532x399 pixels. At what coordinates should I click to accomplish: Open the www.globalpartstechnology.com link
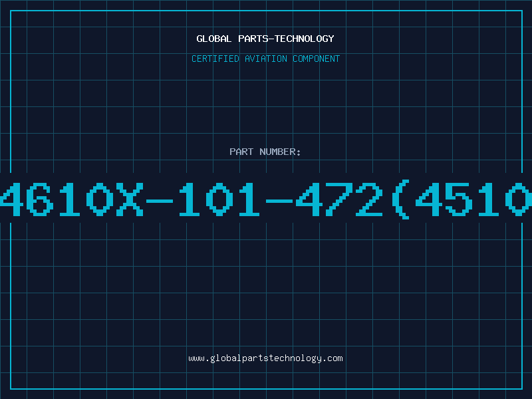tap(265, 358)
